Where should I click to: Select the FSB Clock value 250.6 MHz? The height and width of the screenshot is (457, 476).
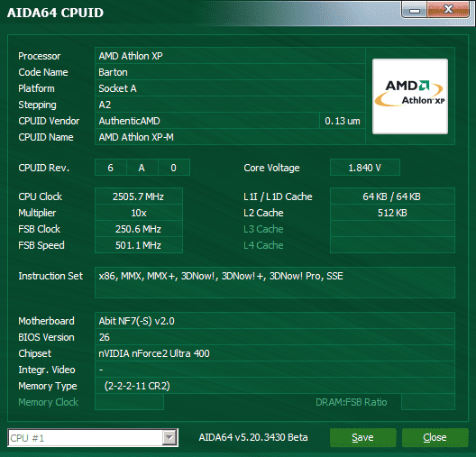click(x=139, y=229)
